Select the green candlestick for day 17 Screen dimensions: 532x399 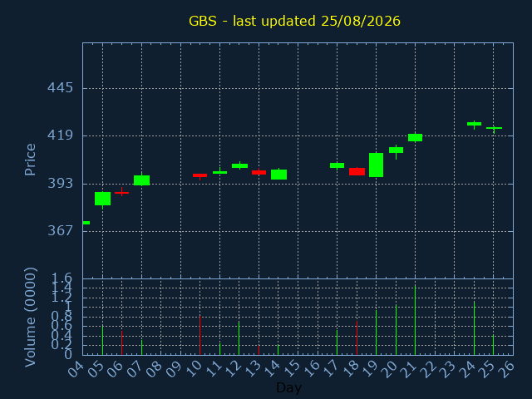(337, 165)
